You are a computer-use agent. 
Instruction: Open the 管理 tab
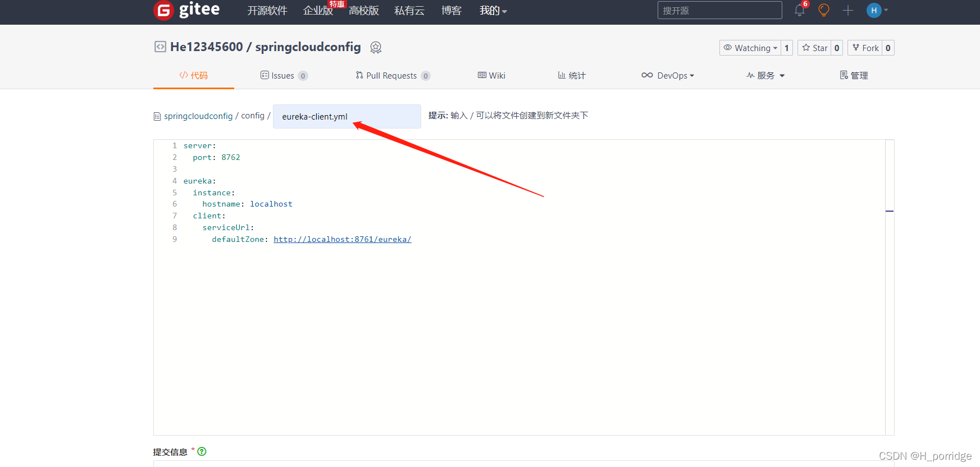(854, 75)
